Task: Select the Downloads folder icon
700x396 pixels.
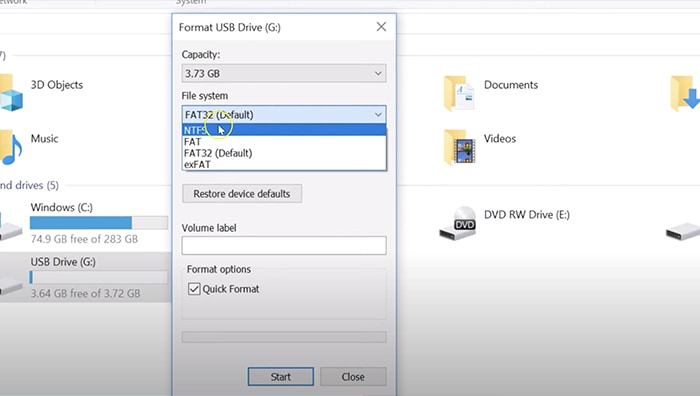Action: (685, 93)
